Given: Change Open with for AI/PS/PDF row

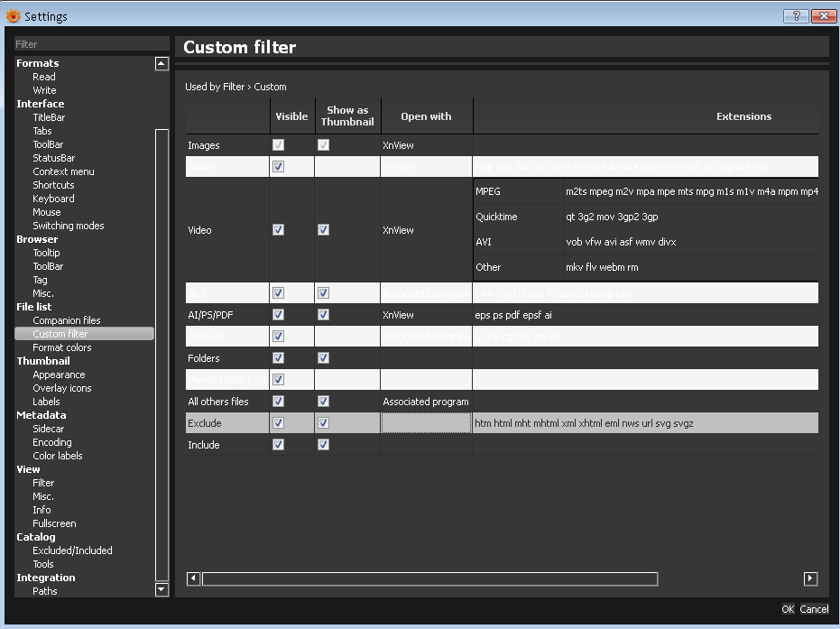Looking at the screenshot, I should 426,315.
